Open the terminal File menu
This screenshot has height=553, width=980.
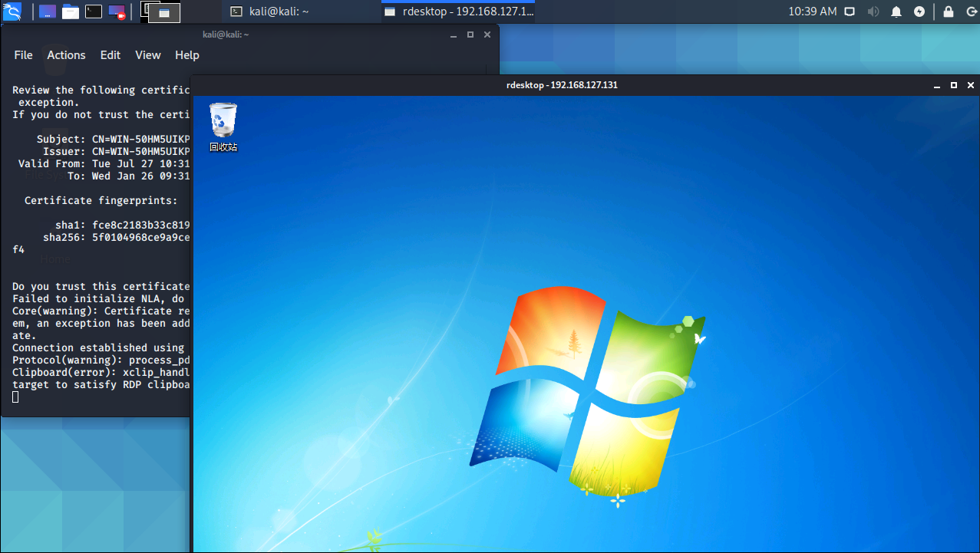23,55
